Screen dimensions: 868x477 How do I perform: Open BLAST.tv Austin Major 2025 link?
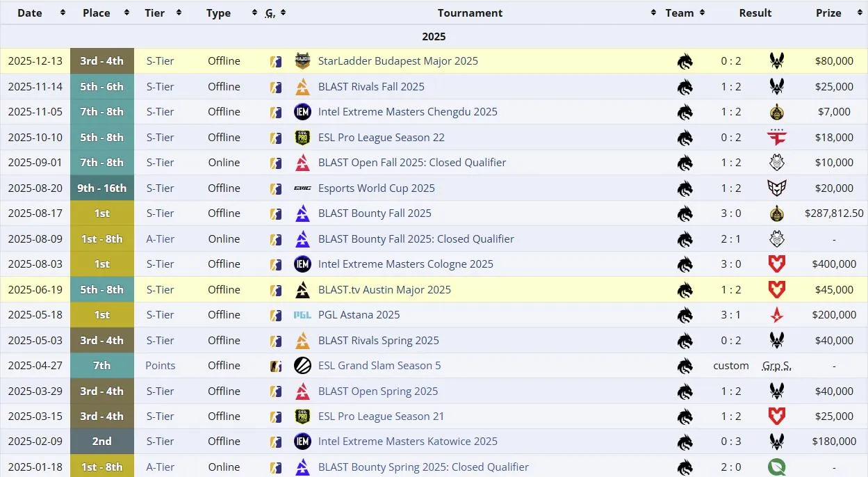point(384,290)
